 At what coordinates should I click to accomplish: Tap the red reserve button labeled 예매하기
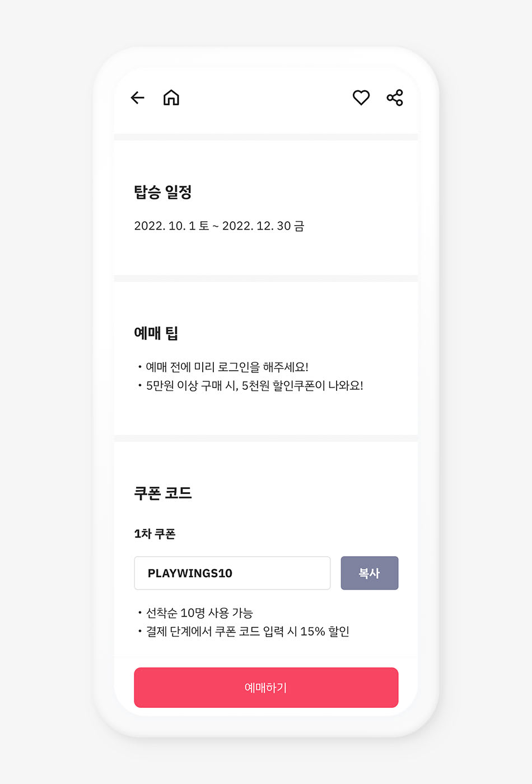[x=266, y=688]
